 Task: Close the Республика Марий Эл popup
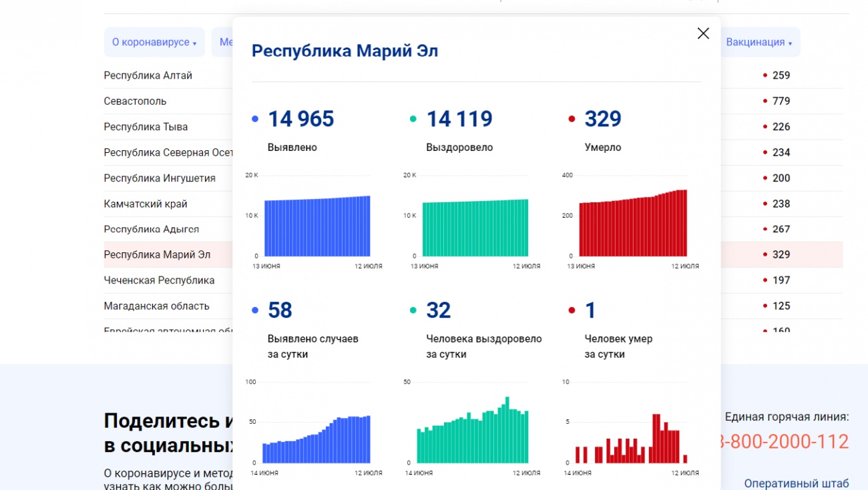[703, 33]
